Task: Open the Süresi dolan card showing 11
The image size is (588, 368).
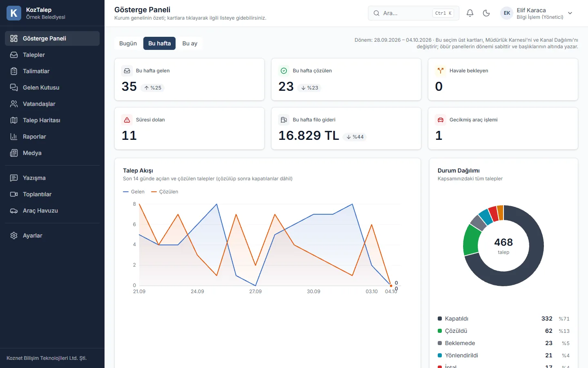Action: tap(189, 128)
